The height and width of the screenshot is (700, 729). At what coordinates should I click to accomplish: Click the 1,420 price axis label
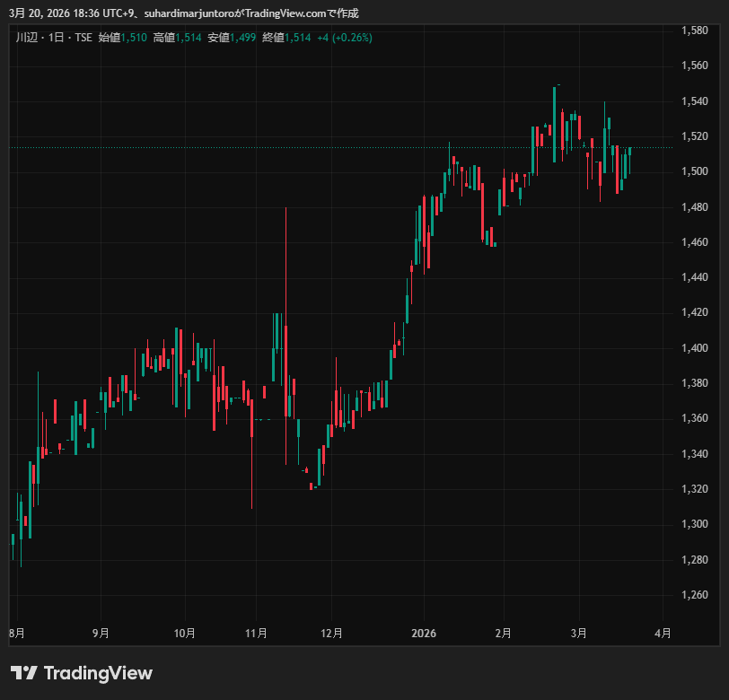[695, 312]
